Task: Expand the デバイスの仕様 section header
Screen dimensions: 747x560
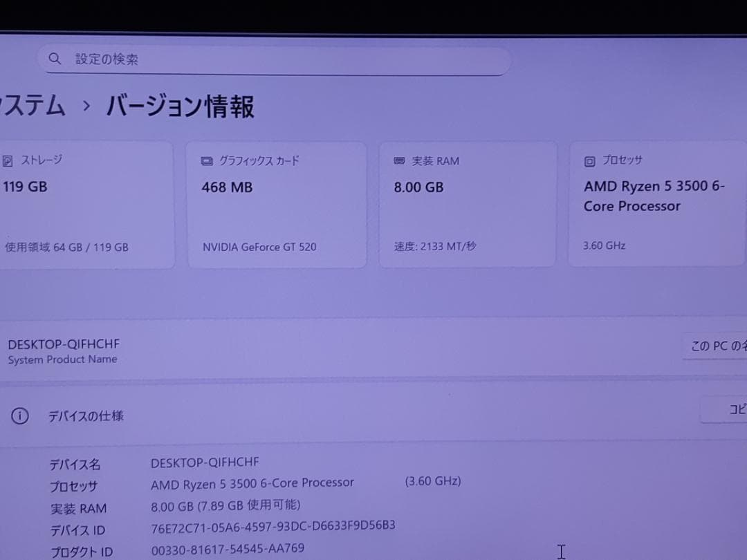Action: pos(86,416)
